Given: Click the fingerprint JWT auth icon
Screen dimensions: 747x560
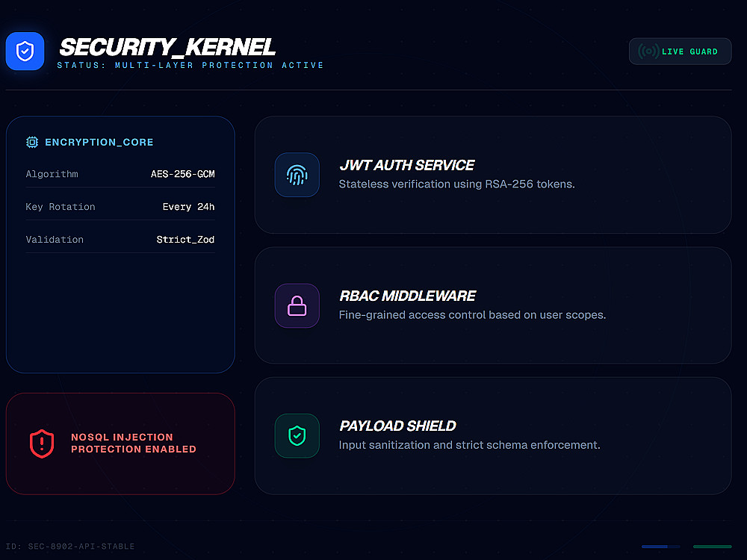Looking at the screenshot, I should pos(297,175).
